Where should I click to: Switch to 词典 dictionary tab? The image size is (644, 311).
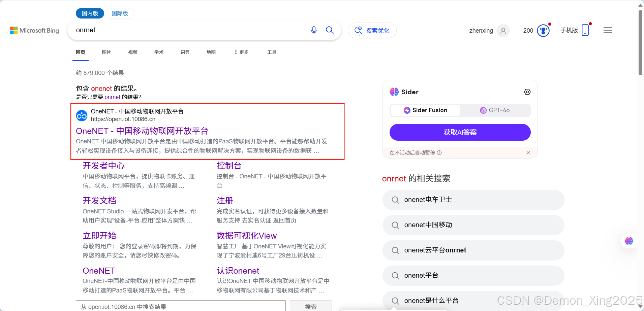click(x=185, y=52)
